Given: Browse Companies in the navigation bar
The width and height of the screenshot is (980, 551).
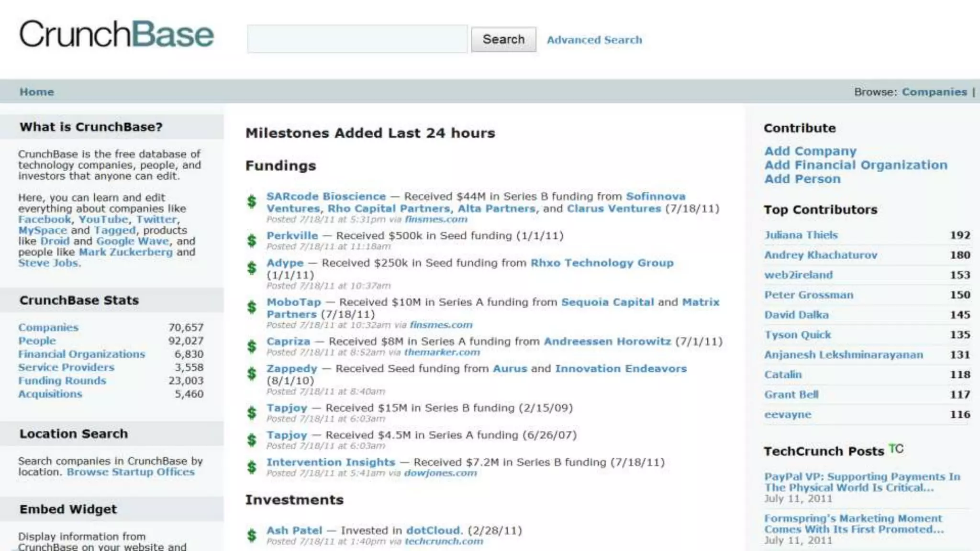Looking at the screenshot, I should [934, 92].
